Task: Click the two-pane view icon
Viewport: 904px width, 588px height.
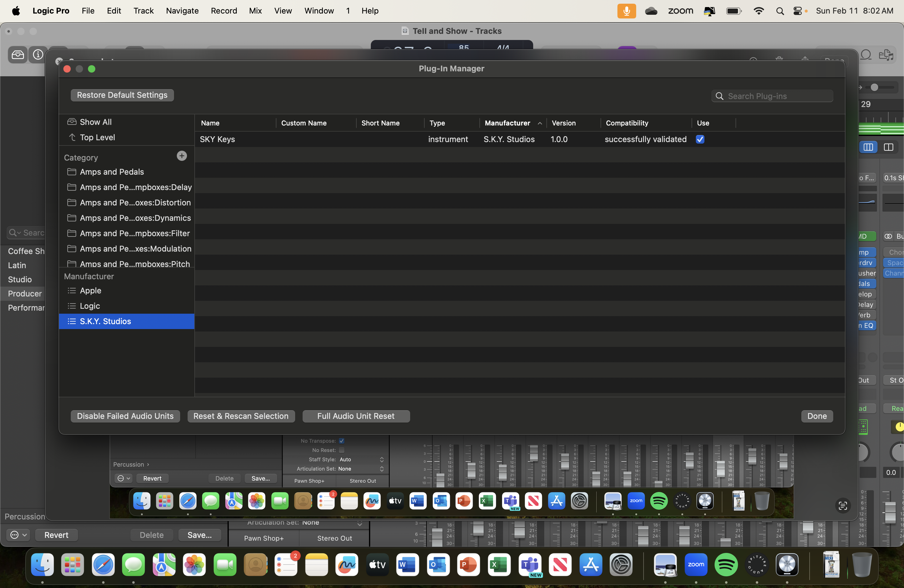Action: [x=888, y=147]
